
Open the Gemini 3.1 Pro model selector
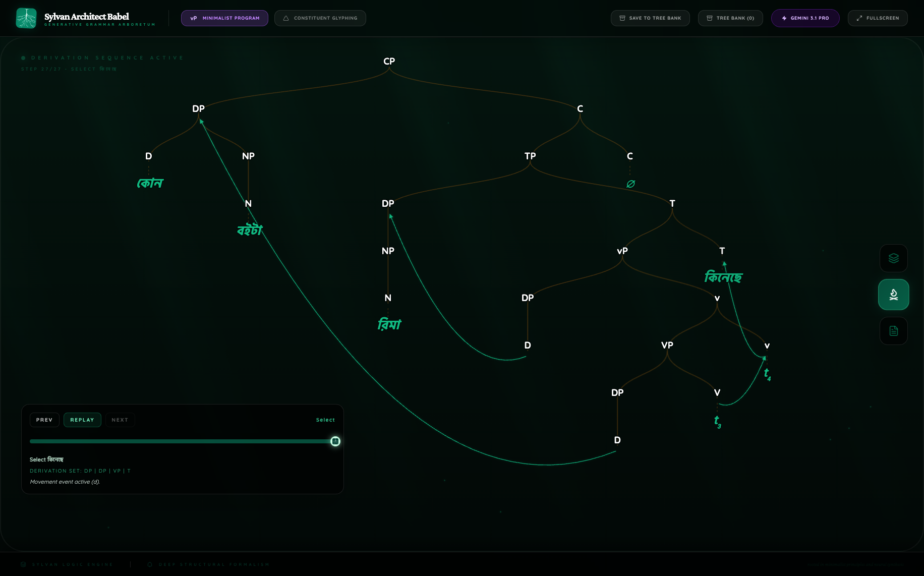[x=805, y=18]
